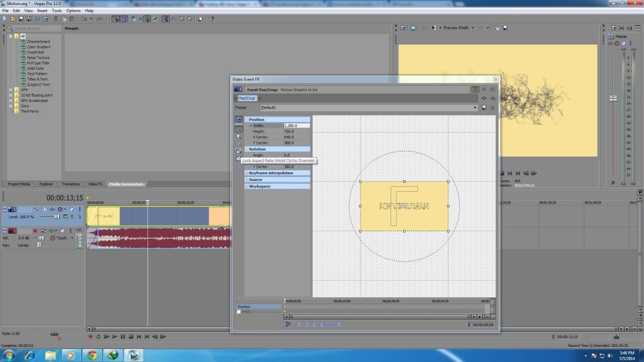Toggle Mute on audio track 2
644x362 pixels.
tap(62, 231)
